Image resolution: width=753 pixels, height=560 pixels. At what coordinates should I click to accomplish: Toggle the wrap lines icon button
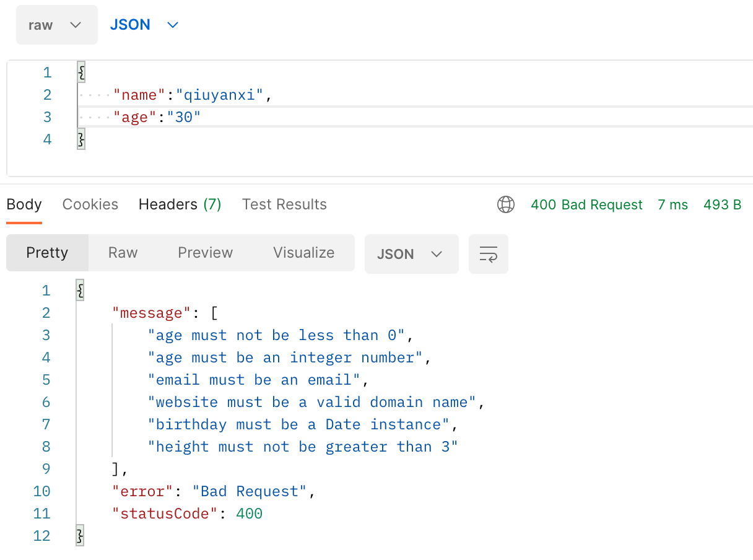(x=489, y=254)
